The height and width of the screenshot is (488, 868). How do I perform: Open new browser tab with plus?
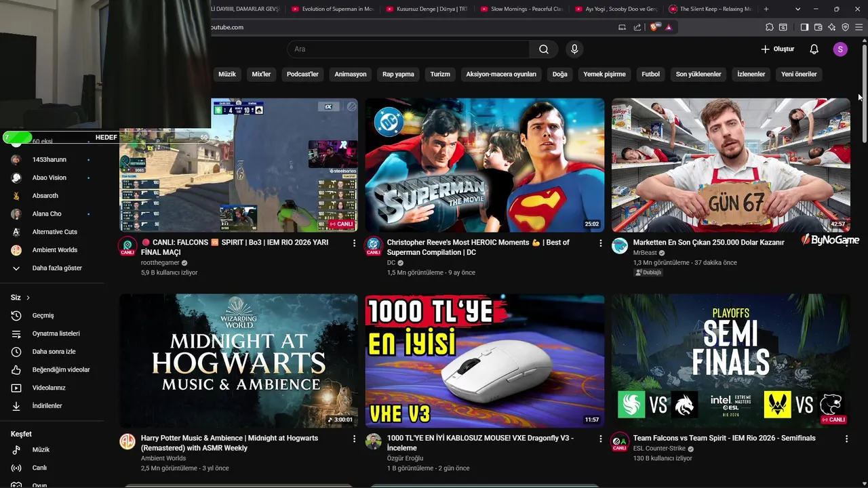766,9
